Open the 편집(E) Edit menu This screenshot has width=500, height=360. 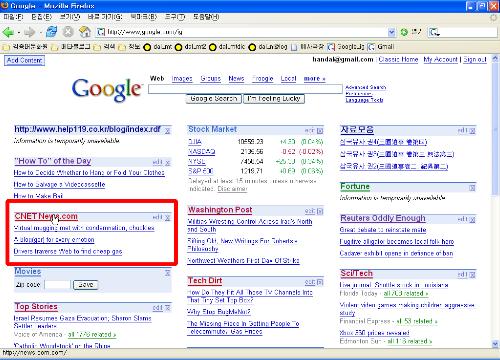coord(42,17)
